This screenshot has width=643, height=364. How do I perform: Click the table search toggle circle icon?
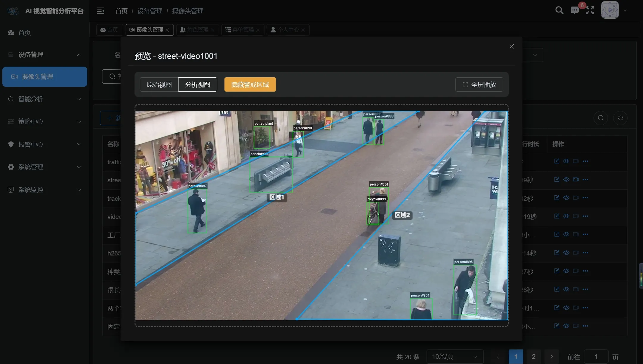coord(601,118)
